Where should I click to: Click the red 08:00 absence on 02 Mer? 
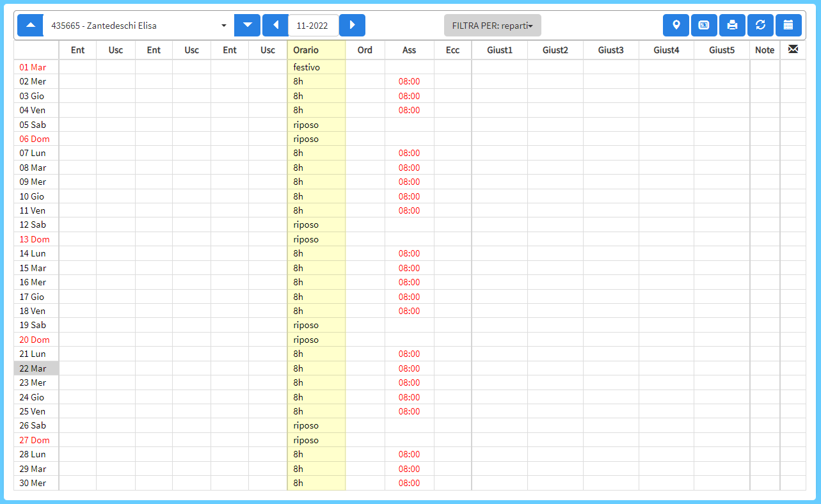pos(409,81)
